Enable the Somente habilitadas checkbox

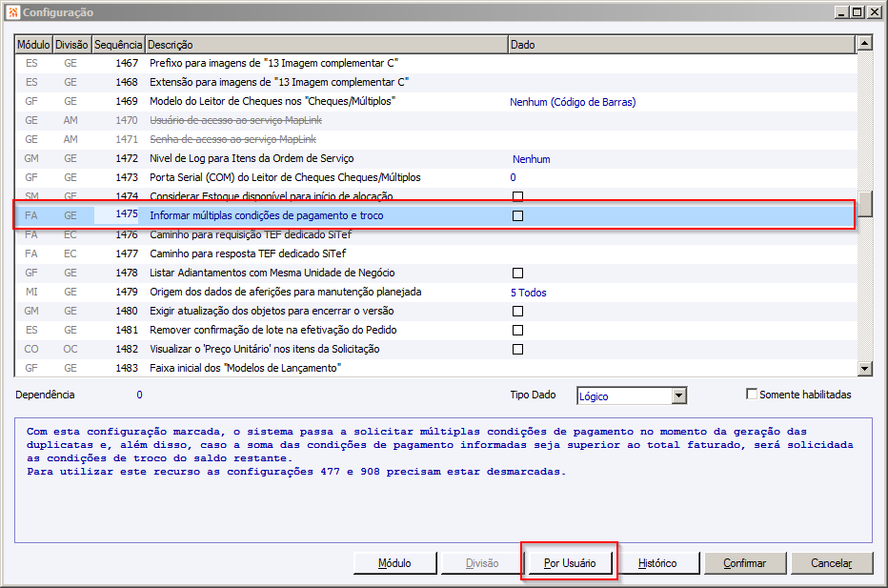point(752,394)
